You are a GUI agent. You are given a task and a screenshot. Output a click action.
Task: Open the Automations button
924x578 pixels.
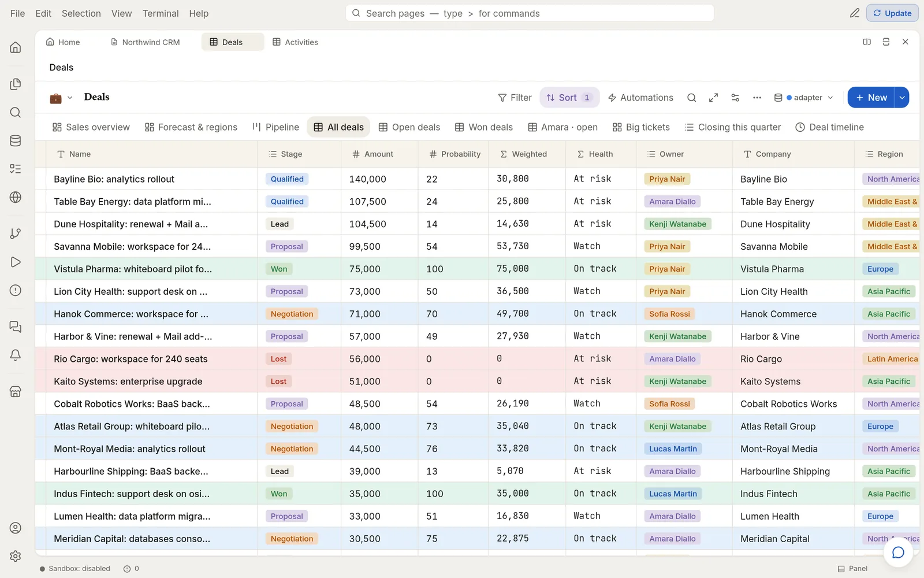pyautogui.click(x=640, y=98)
